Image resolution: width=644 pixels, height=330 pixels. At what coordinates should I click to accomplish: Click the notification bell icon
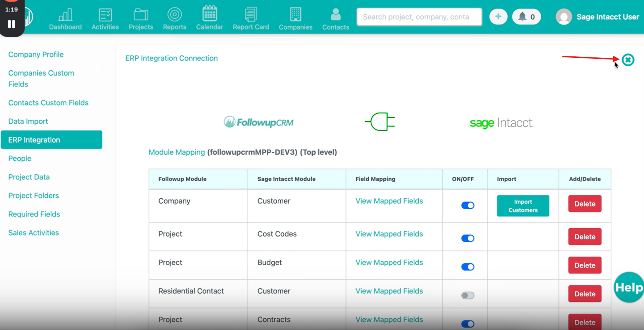pyautogui.click(x=523, y=17)
